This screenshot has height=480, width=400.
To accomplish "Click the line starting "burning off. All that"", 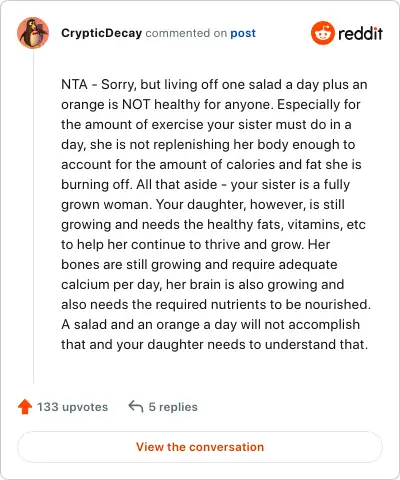I will click(x=206, y=184).
